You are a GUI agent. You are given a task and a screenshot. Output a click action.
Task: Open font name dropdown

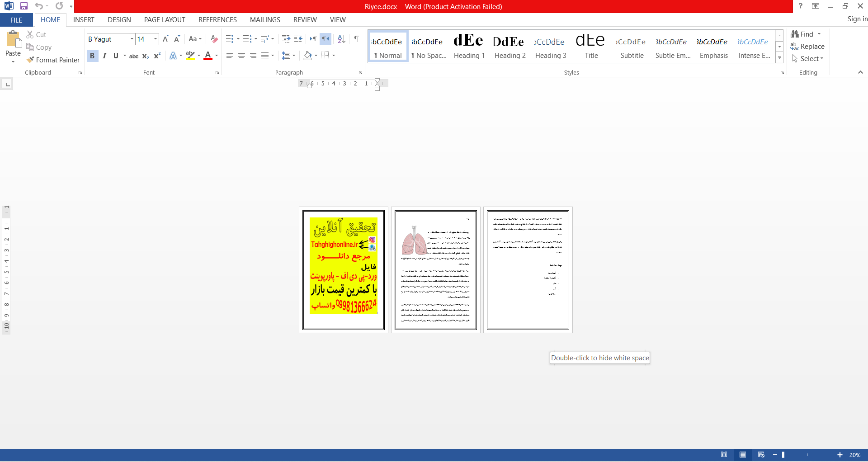[x=132, y=39]
